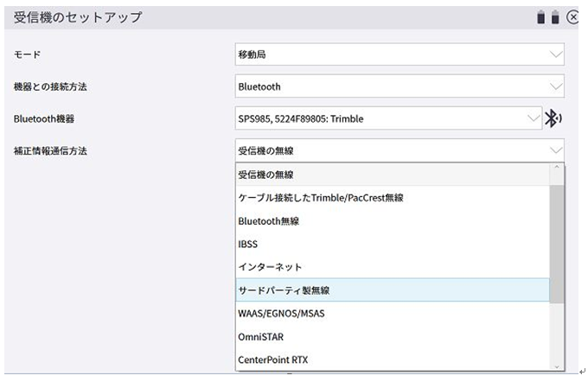Click the Bluetooth scan icon
588x382 pixels.
[x=553, y=118]
